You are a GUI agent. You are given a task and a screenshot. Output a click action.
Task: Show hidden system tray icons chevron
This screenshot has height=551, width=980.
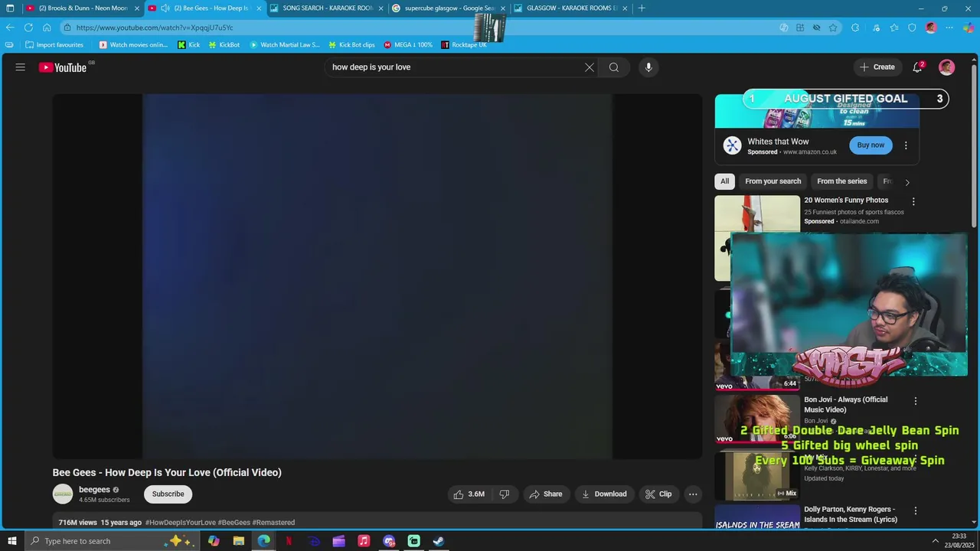[935, 541]
